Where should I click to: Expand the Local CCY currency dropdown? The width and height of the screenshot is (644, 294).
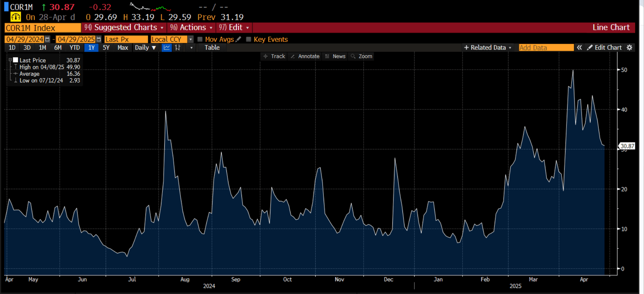click(191, 39)
